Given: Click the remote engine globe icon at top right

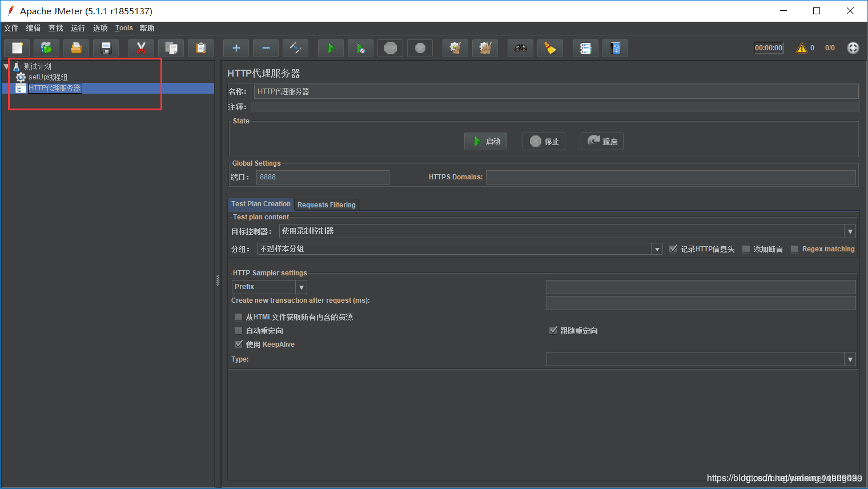Looking at the screenshot, I should click(853, 48).
